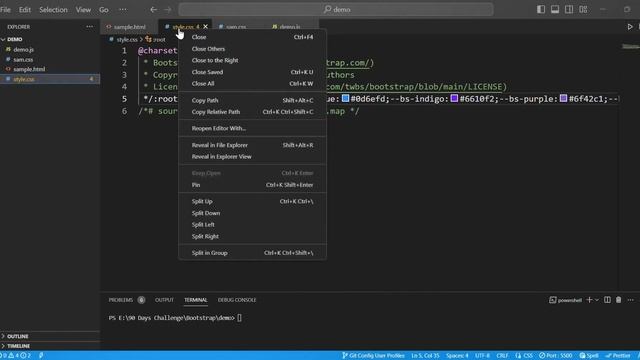The width and height of the screenshot is (640, 360).
Task: Open sample.html from the Explorer tree
Action: point(29,69)
